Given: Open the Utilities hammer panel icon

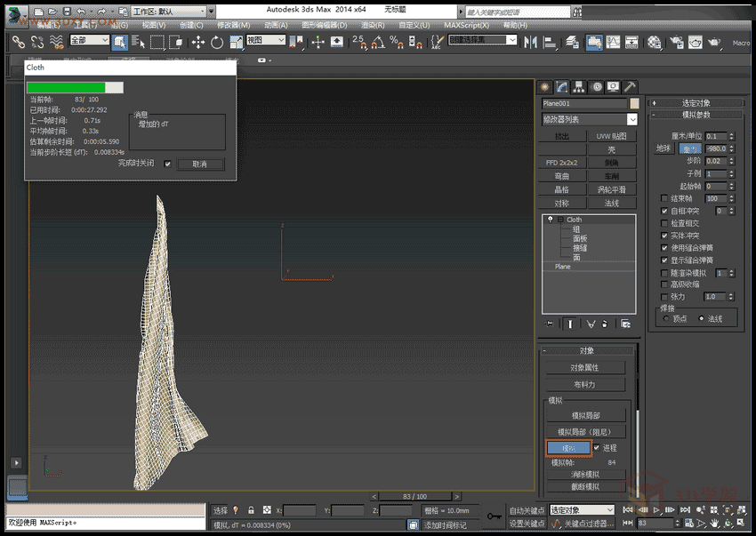Looking at the screenshot, I should (630, 86).
